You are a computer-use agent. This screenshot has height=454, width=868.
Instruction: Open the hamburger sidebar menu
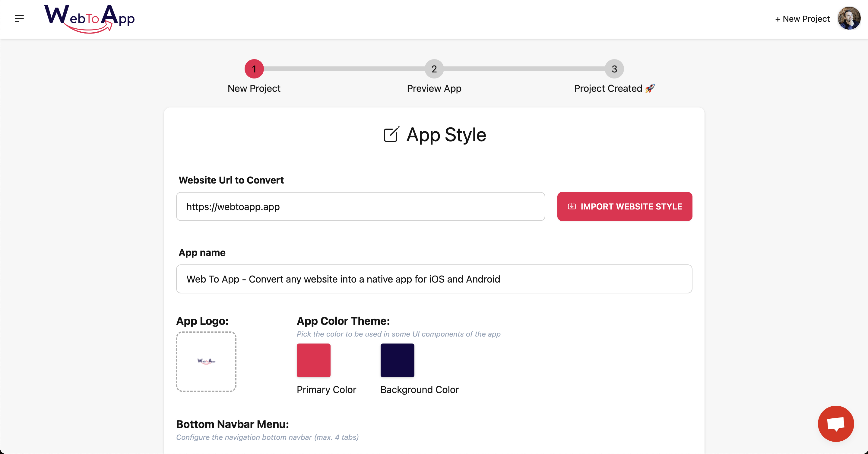[x=19, y=19]
